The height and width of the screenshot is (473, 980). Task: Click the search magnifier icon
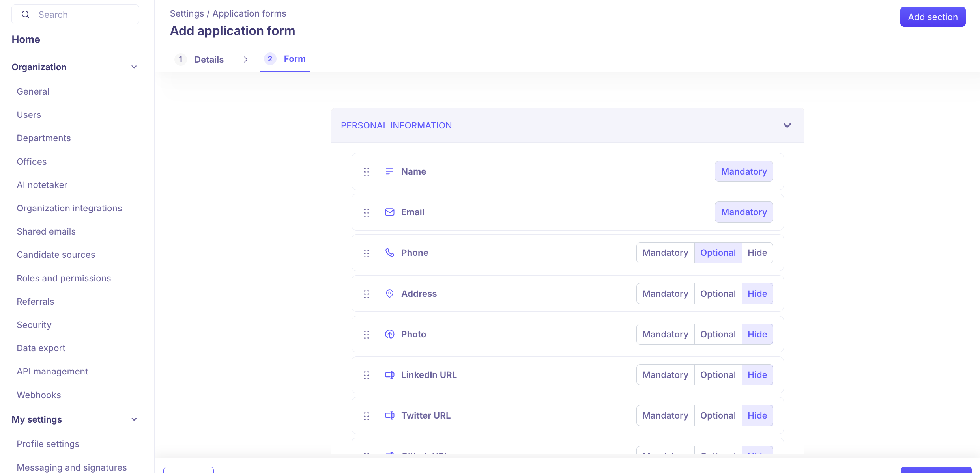pyautogui.click(x=26, y=15)
